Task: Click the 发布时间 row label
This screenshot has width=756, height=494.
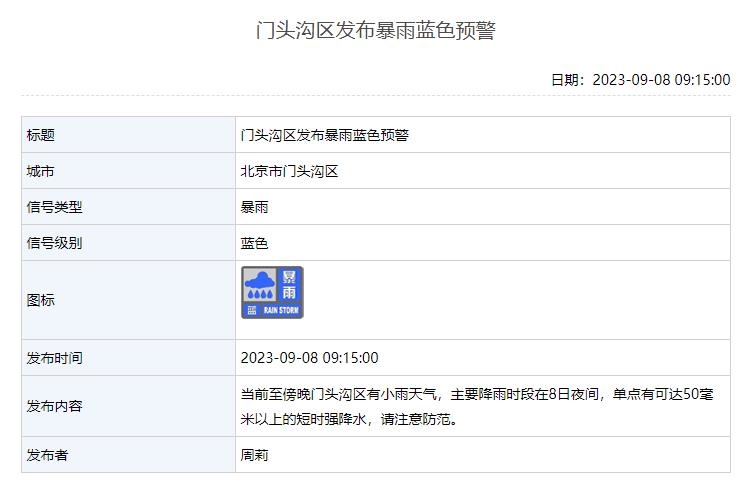Action: tap(54, 358)
